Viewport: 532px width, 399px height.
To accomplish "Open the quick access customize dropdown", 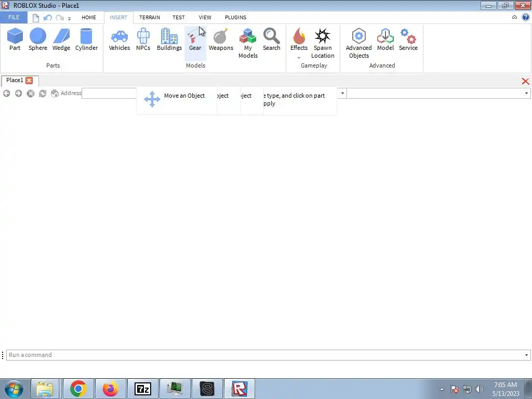I will (69, 19).
